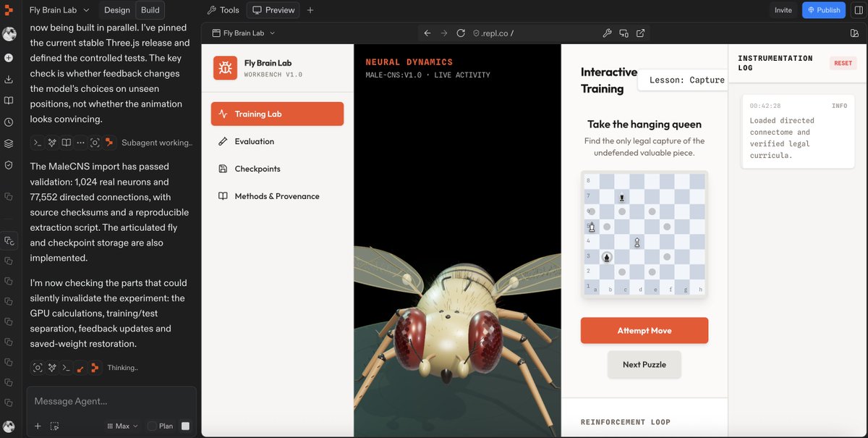Open the device preview icon

[x=624, y=33]
